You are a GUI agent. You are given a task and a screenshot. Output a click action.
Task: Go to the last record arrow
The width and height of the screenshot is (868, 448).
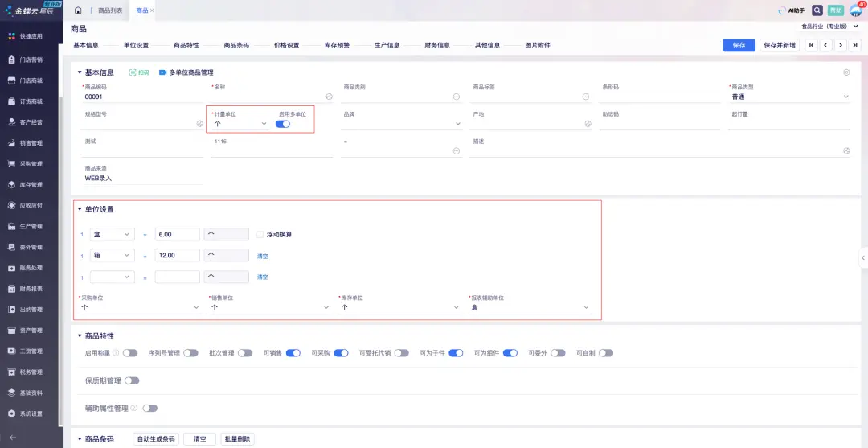pyautogui.click(x=855, y=45)
